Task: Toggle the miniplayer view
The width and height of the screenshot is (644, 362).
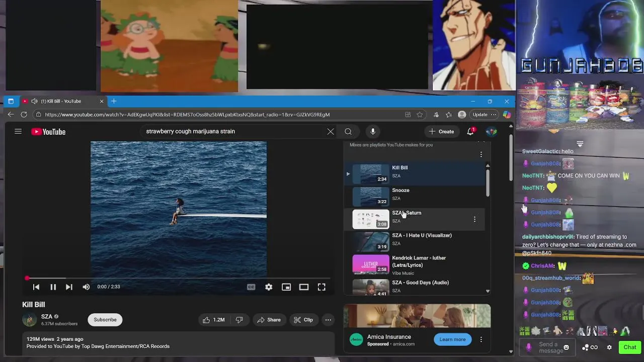Action: [286, 287]
